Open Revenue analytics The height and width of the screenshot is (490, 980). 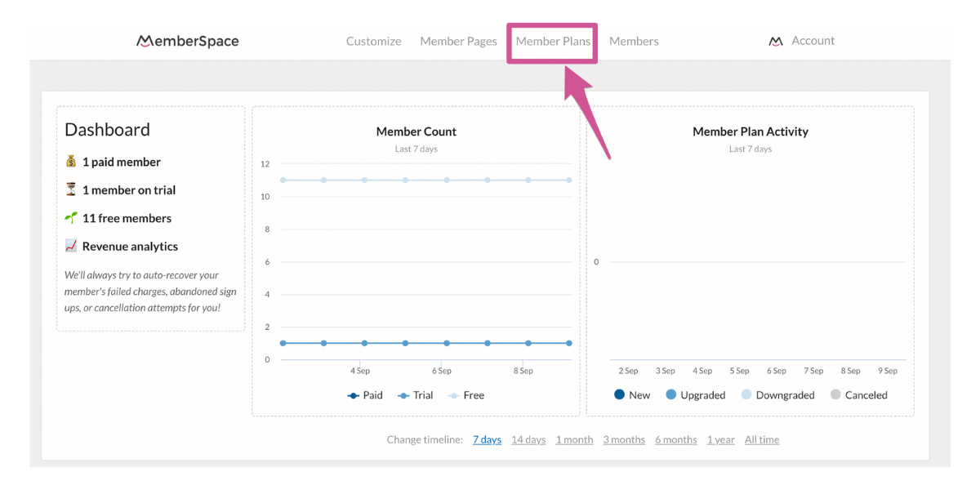click(x=130, y=246)
